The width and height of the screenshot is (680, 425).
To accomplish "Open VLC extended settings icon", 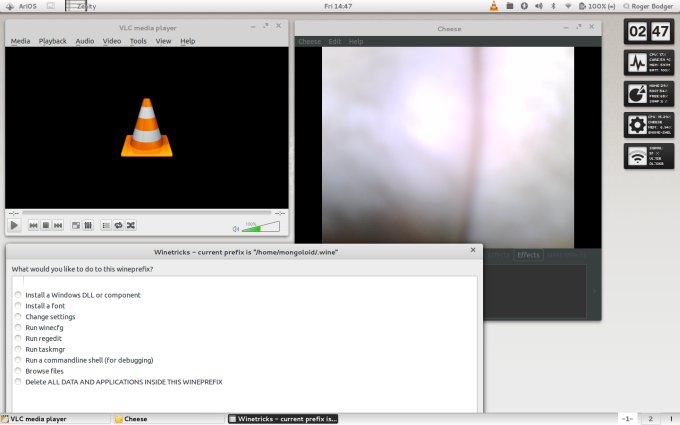I will (88, 226).
